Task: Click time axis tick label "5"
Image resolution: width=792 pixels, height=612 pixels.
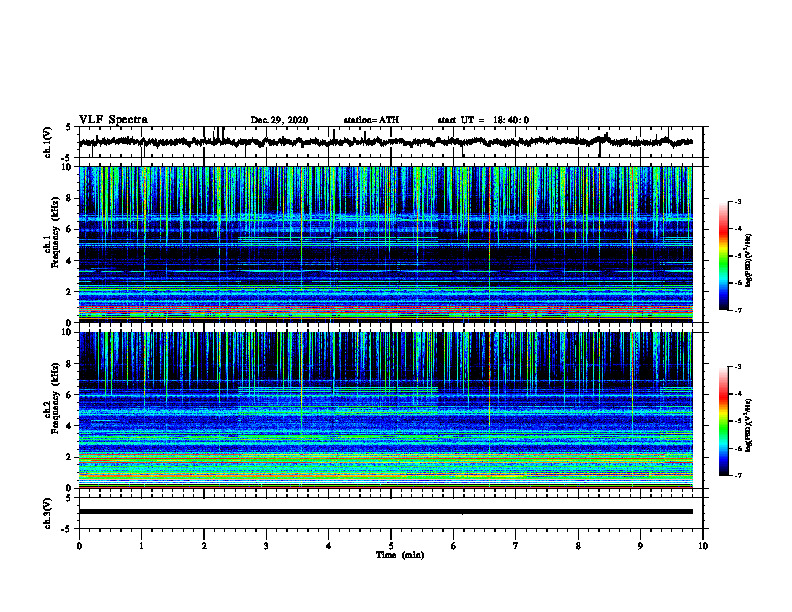Action: pos(391,546)
